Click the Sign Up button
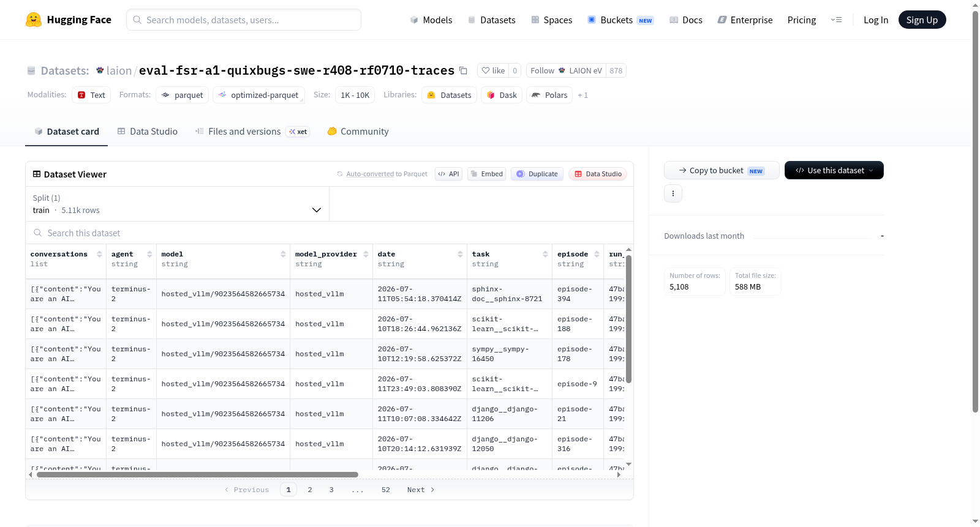Image resolution: width=980 pixels, height=527 pixels. click(922, 20)
